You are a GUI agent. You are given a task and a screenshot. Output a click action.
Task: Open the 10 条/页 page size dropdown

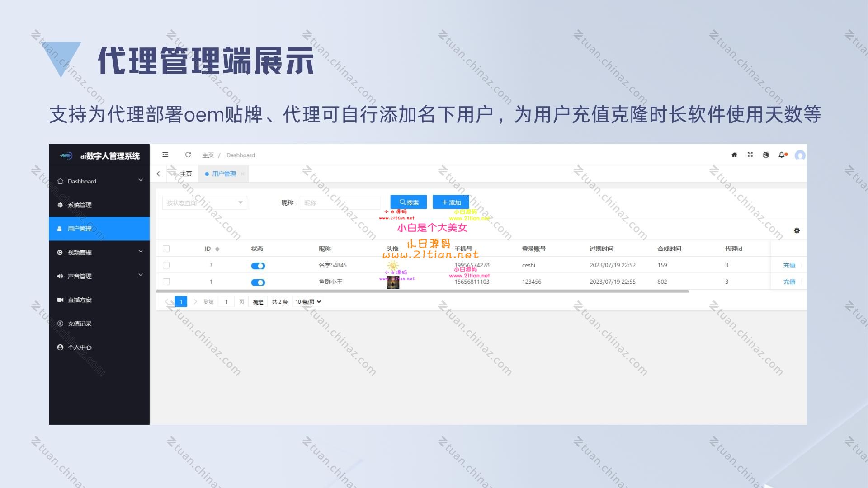307,302
